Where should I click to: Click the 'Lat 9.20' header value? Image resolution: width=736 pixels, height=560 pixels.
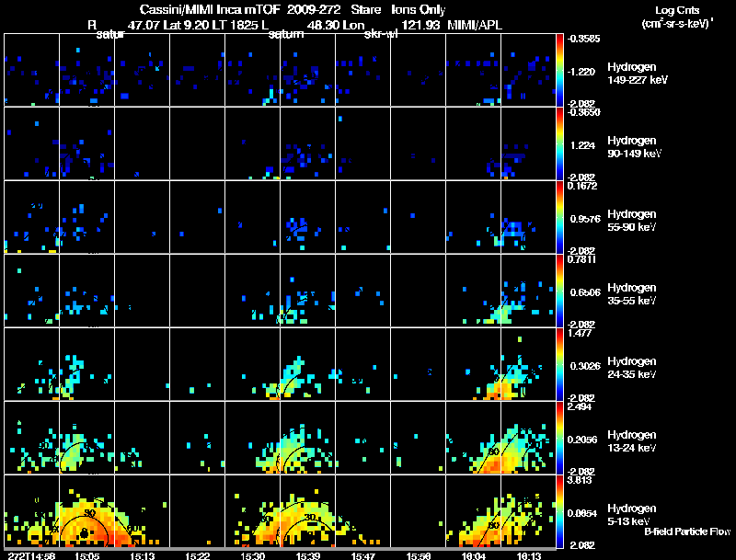point(187,25)
